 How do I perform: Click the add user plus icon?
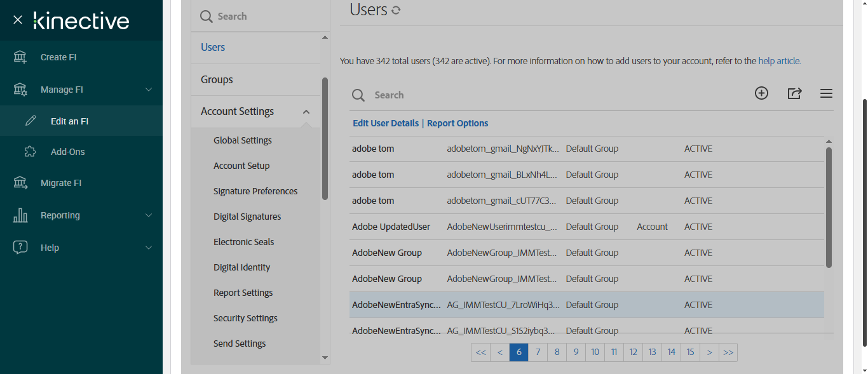coord(761,93)
